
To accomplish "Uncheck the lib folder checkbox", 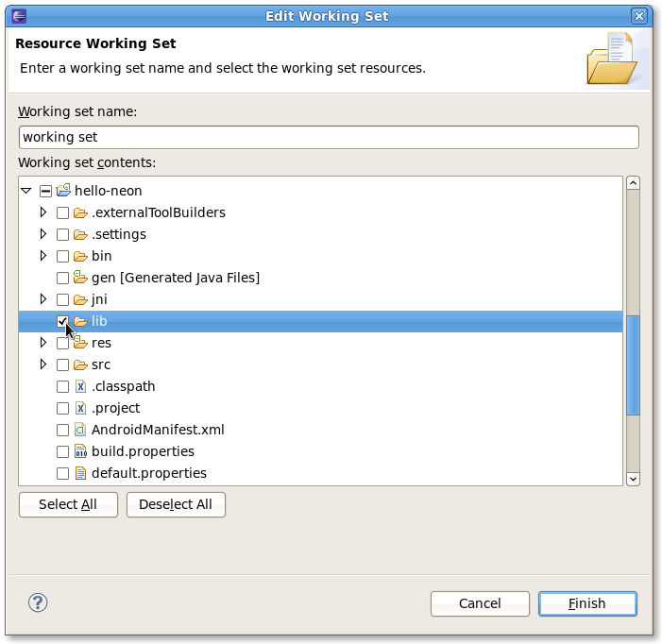I will (x=62, y=321).
